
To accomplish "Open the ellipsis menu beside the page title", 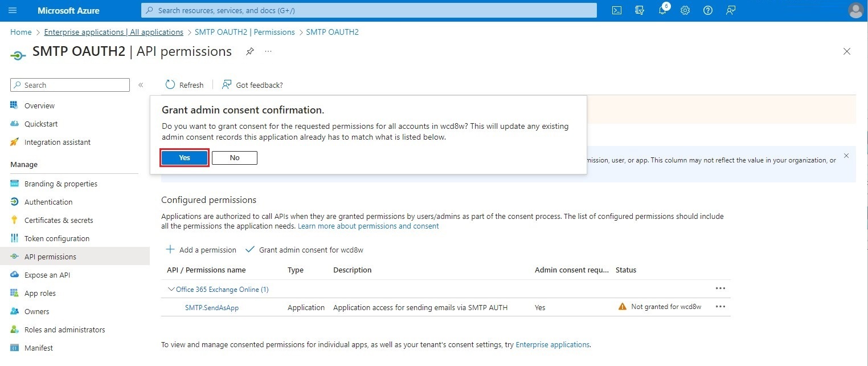I will (x=268, y=51).
